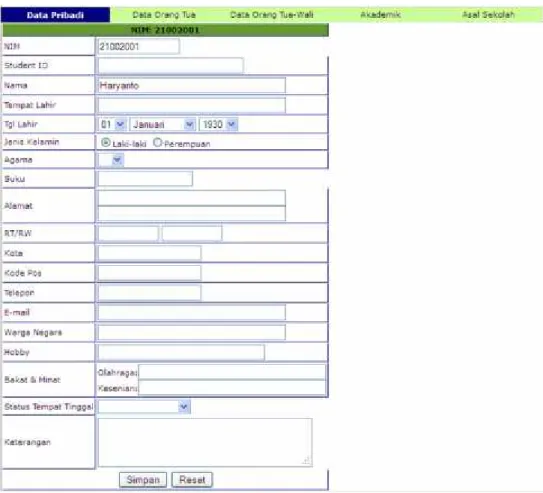Select the Perempuan radio button
The width and height of the screenshot is (543, 493).
[158, 142]
